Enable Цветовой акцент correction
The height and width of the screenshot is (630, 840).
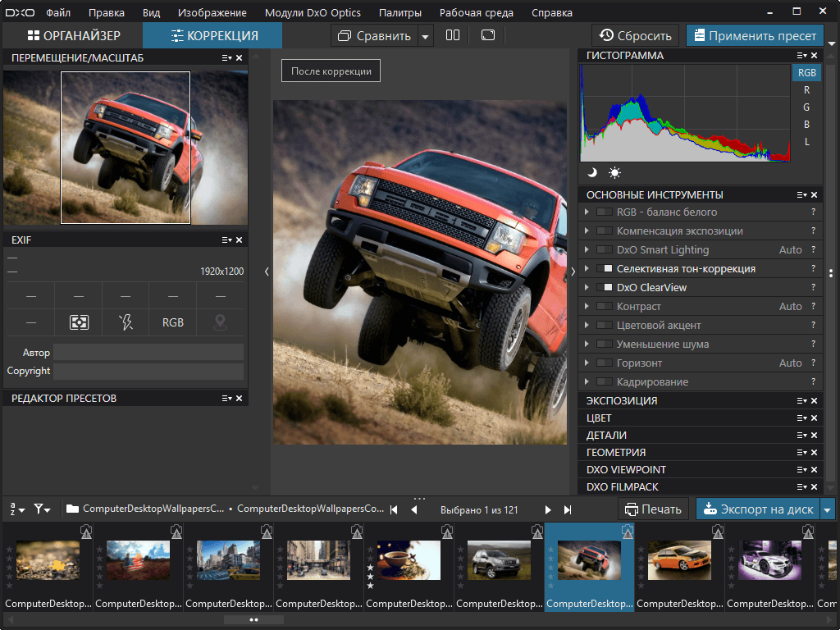605,325
